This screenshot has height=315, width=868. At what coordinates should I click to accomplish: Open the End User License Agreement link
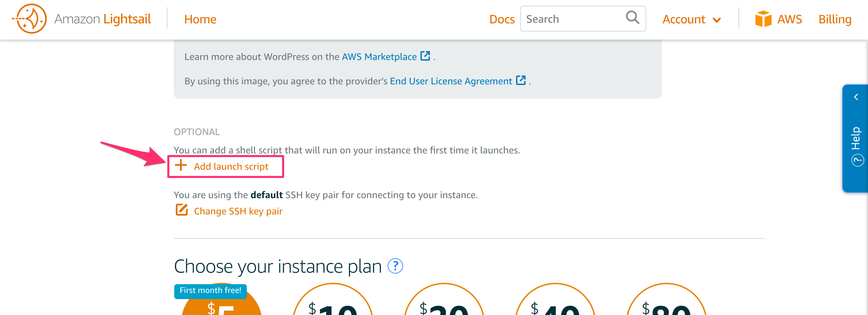tap(451, 81)
